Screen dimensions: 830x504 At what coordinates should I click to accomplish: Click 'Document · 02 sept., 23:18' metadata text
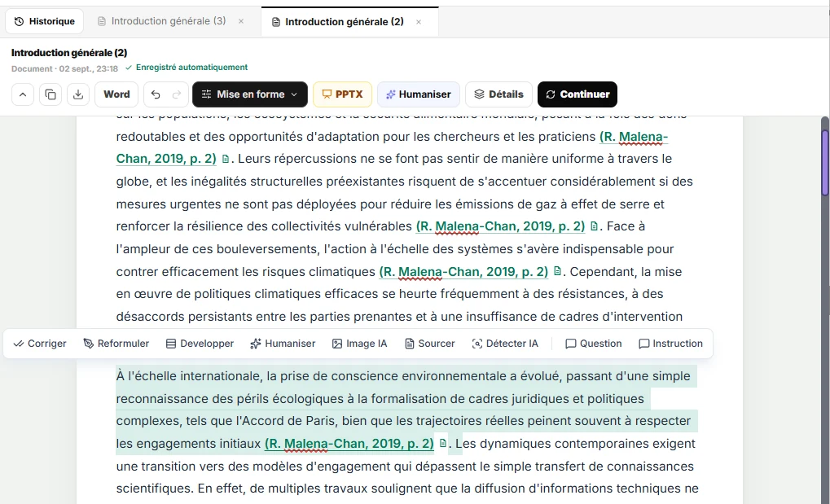(x=64, y=69)
